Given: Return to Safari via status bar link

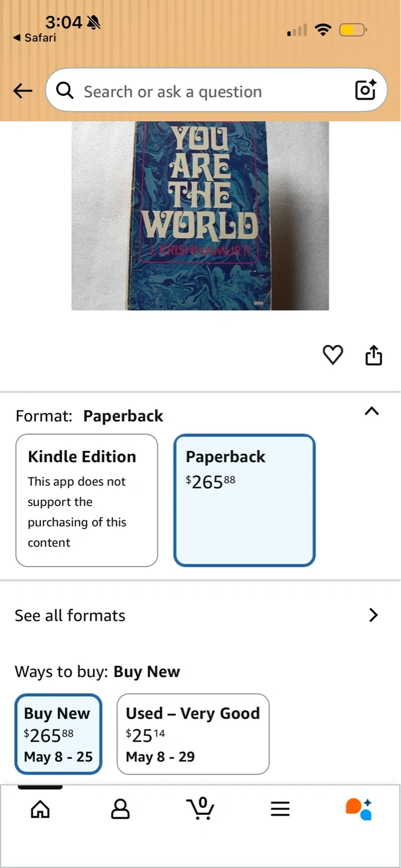Looking at the screenshot, I should [34, 37].
